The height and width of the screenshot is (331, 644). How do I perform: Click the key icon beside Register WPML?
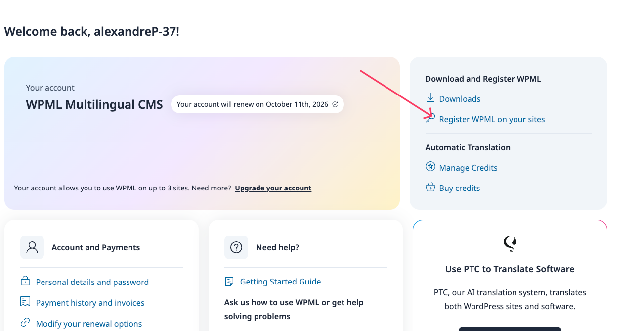[430, 118]
